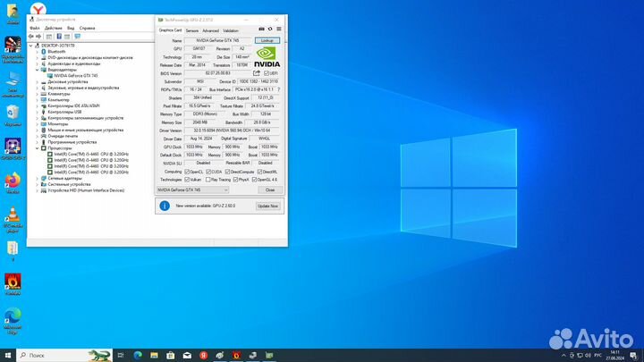
Task: Click the Back arrow in Device Manager toolbar
Action: (x=31, y=37)
